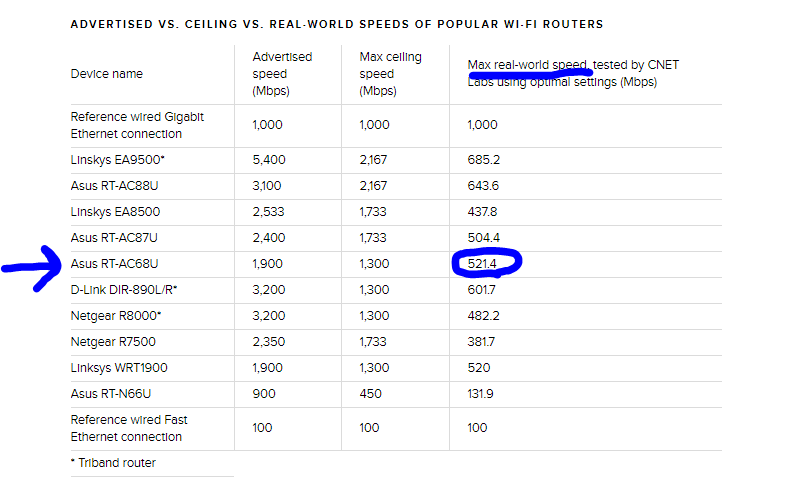Click the 450 max ceiling speed value
795x480 pixels.
(x=371, y=394)
